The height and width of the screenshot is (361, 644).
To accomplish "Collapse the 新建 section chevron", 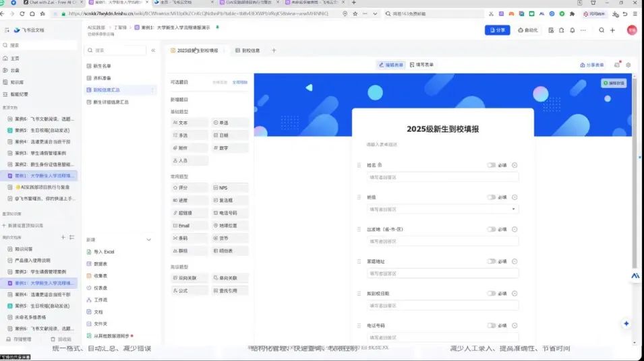I will 149,240.
